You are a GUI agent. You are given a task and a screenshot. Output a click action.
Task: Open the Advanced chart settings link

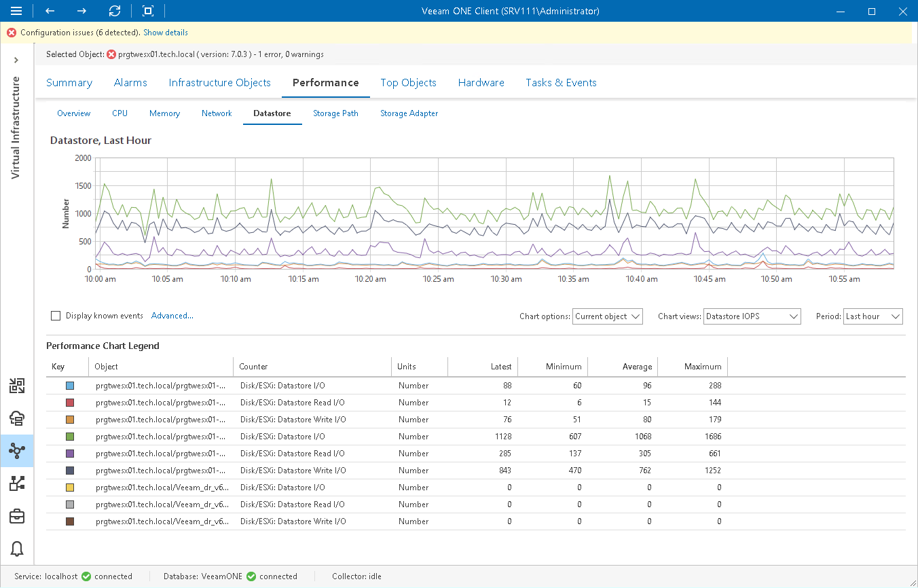point(172,316)
